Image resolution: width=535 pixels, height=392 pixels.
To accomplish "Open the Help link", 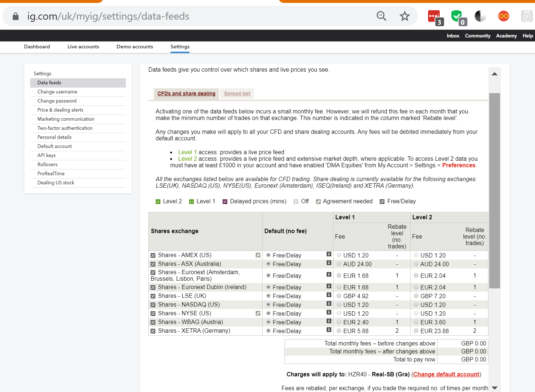I will click(x=528, y=36).
